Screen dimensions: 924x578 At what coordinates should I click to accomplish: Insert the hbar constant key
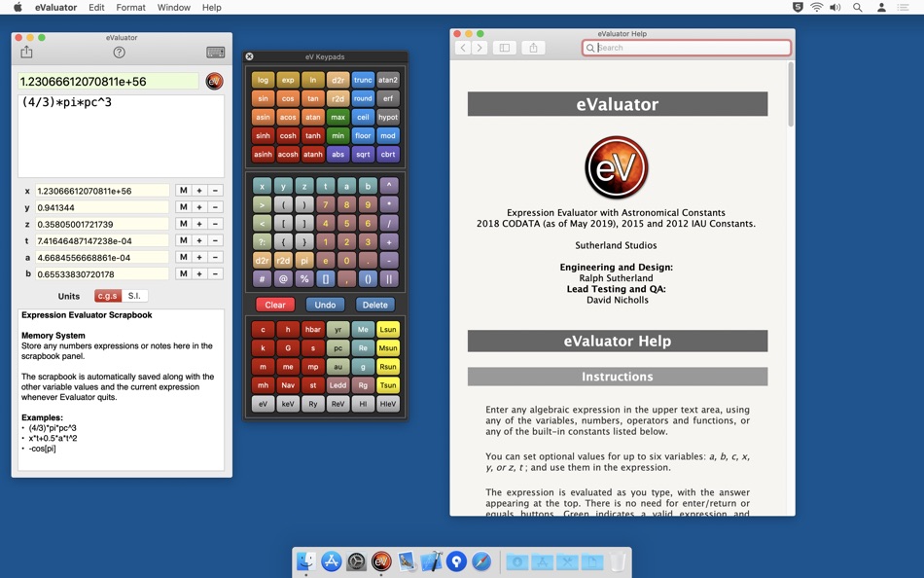pos(313,330)
